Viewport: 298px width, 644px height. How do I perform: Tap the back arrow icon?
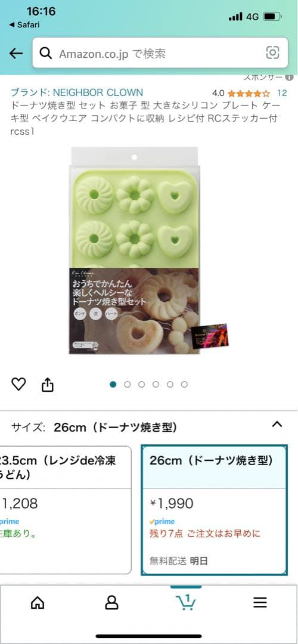(16, 53)
